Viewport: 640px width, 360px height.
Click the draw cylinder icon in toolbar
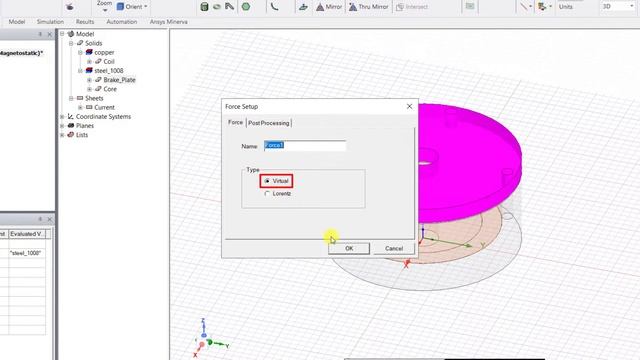pyautogui.click(x=204, y=7)
